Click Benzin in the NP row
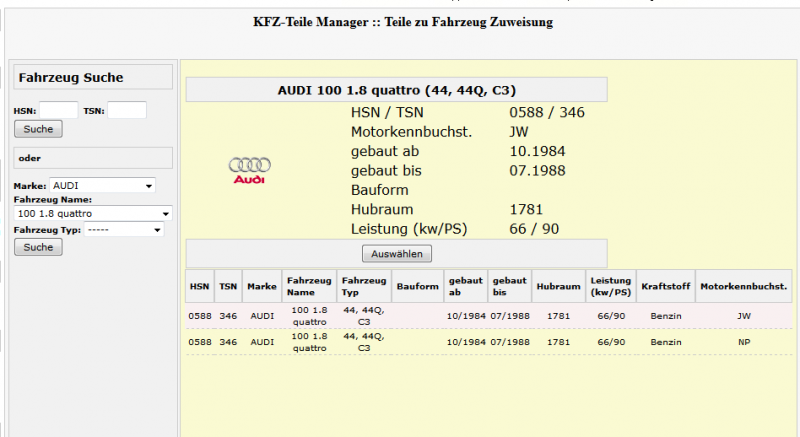 666,342
